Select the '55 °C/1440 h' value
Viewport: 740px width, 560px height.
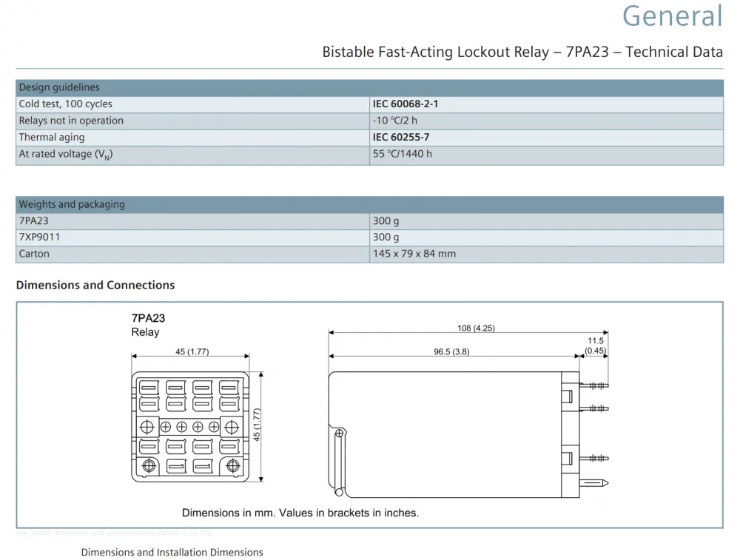point(402,155)
